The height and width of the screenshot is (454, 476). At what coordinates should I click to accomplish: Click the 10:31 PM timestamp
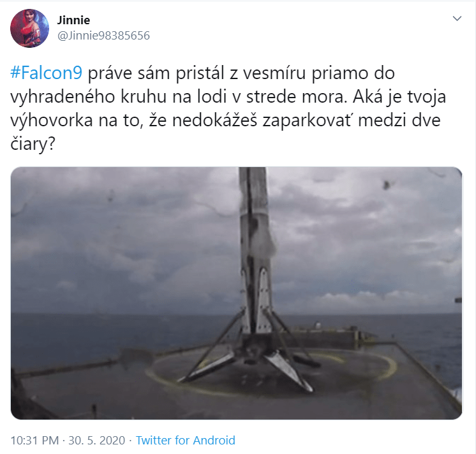[x=34, y=440]
